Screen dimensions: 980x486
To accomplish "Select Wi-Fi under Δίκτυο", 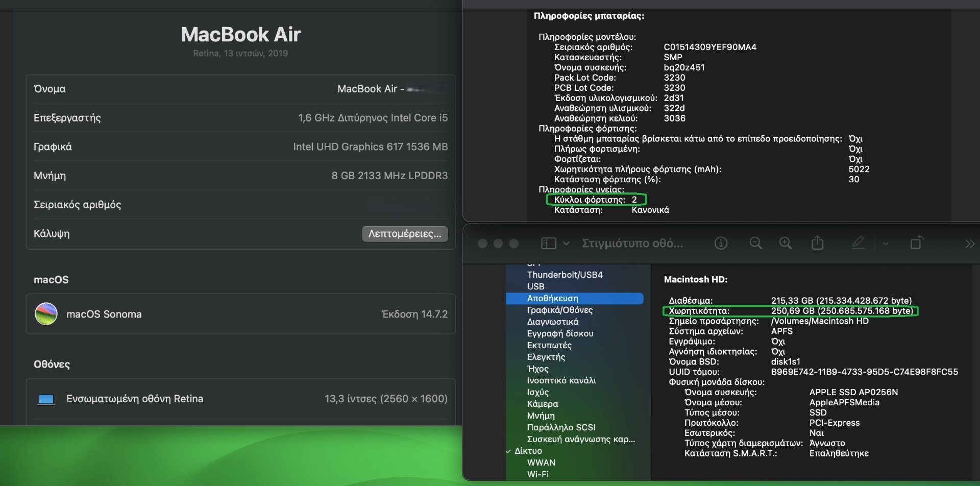I will point(537,474).
